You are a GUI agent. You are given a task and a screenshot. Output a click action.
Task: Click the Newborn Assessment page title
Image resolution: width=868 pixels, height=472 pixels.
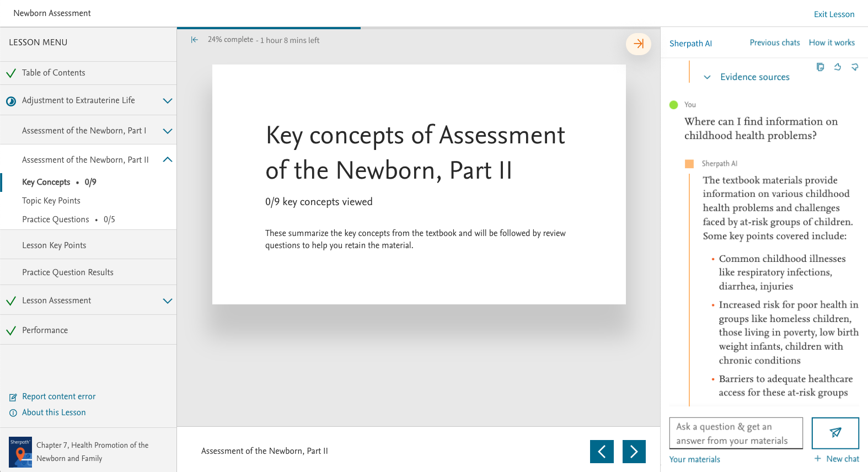click(52, 13)
